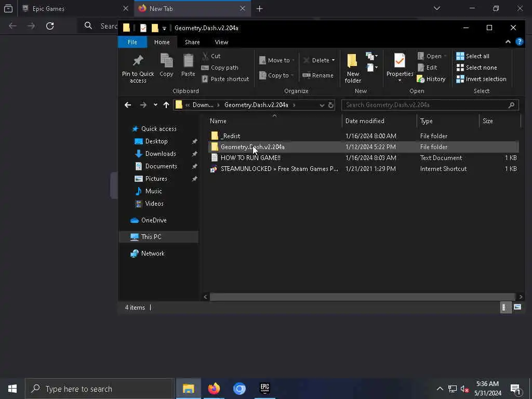Click the Copy icon in Clipboard group
The height and width of the screenshot is (399, 532).
tap(166, 65)
